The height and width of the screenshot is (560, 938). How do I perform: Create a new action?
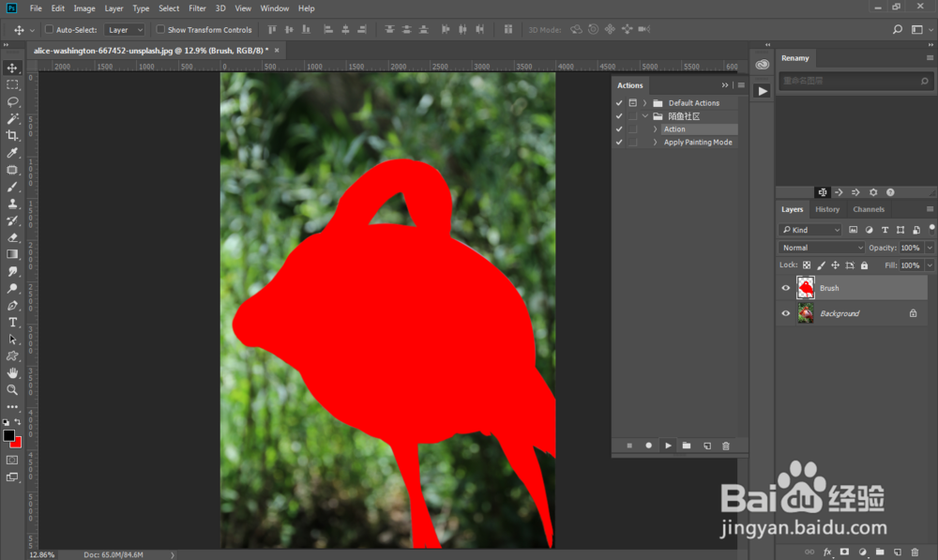(x=707, y=446)
